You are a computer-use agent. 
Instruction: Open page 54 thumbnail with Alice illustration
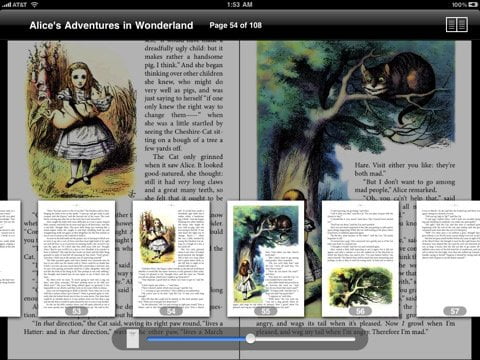coord(171,258)
